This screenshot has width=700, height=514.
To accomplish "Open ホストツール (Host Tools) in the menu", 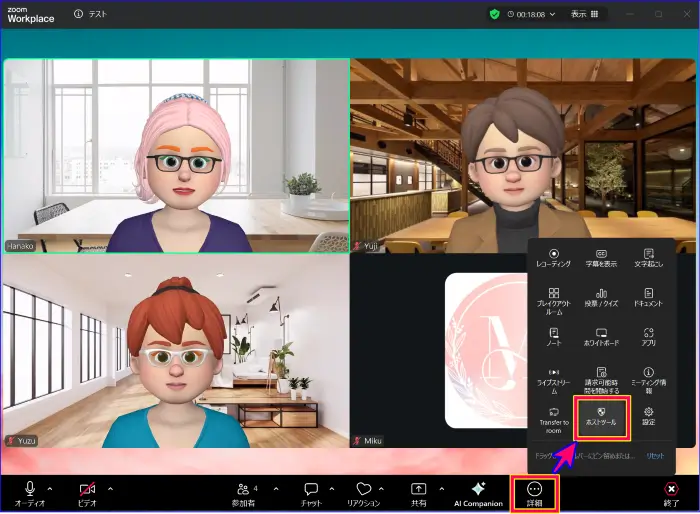I will click(602, 416).
